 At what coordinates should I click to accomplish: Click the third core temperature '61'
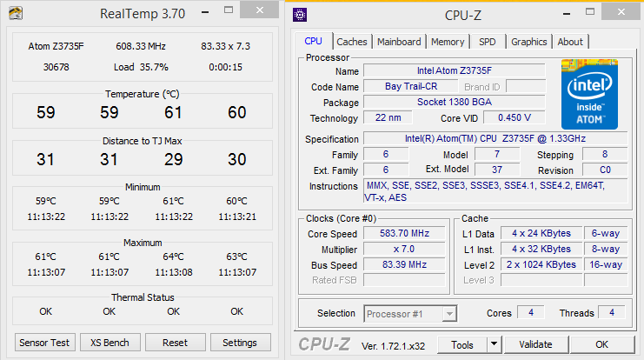click(173, 112)
